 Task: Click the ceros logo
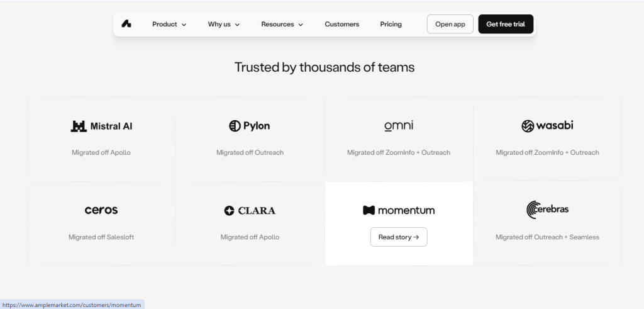(x=101, y=210)
